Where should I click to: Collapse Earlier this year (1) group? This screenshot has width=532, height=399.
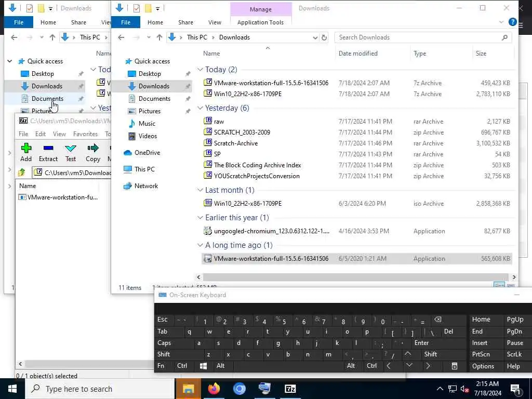pos(200,218)
